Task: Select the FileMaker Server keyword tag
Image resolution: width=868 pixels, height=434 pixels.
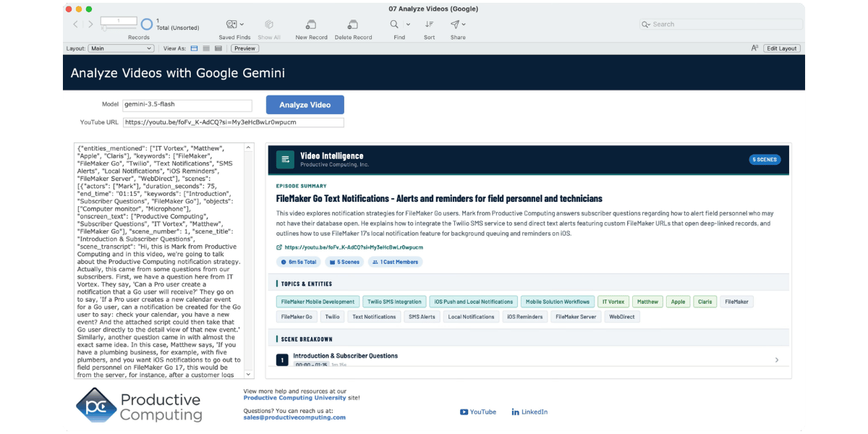Action: (576, 317)
